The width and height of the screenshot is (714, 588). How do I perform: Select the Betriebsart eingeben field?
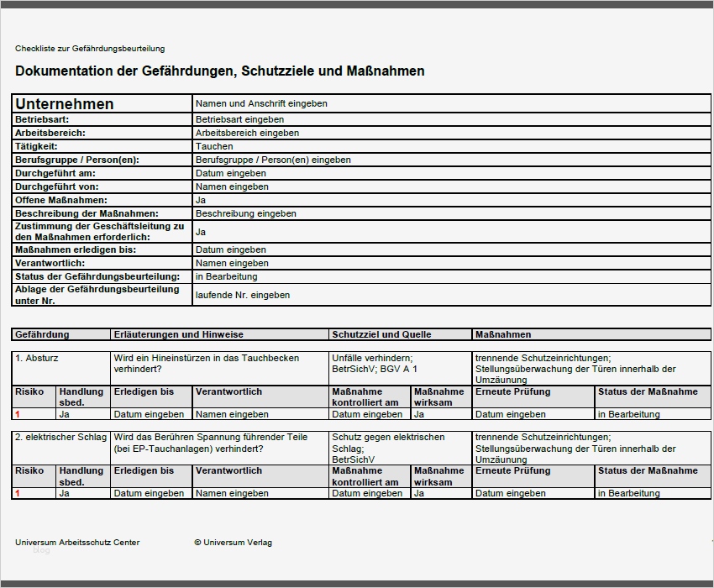click(241, 119)
